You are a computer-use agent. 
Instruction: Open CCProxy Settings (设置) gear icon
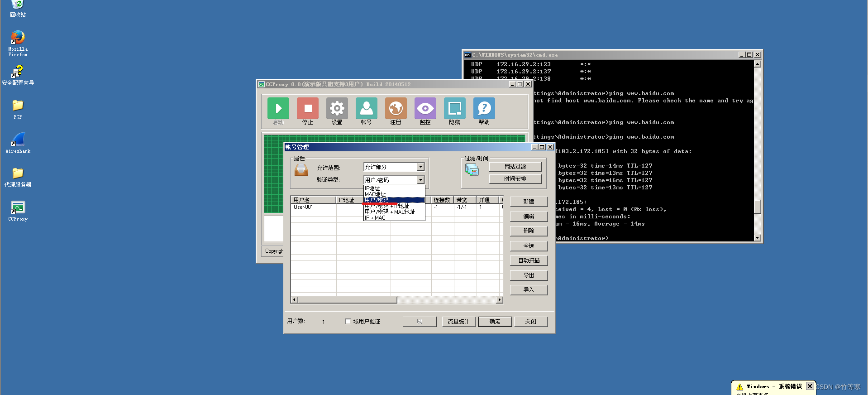tap(337, 108)
